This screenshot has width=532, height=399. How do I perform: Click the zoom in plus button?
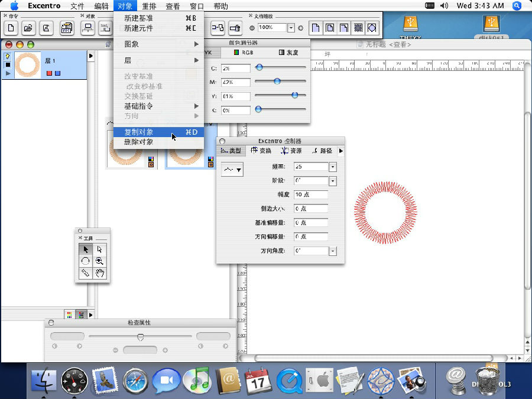coord(300,28)
